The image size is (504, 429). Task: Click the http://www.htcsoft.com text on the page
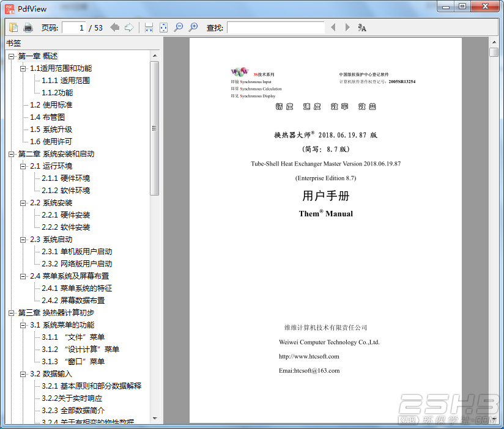309,356
